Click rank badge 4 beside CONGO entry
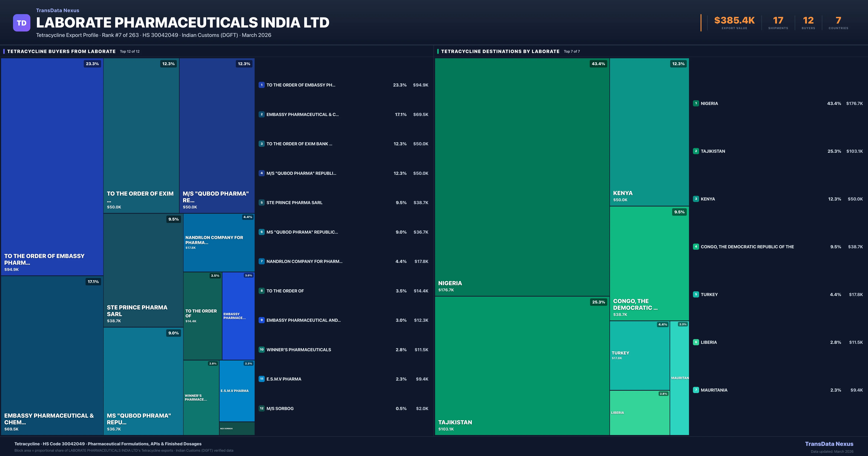 click(696, 247)
